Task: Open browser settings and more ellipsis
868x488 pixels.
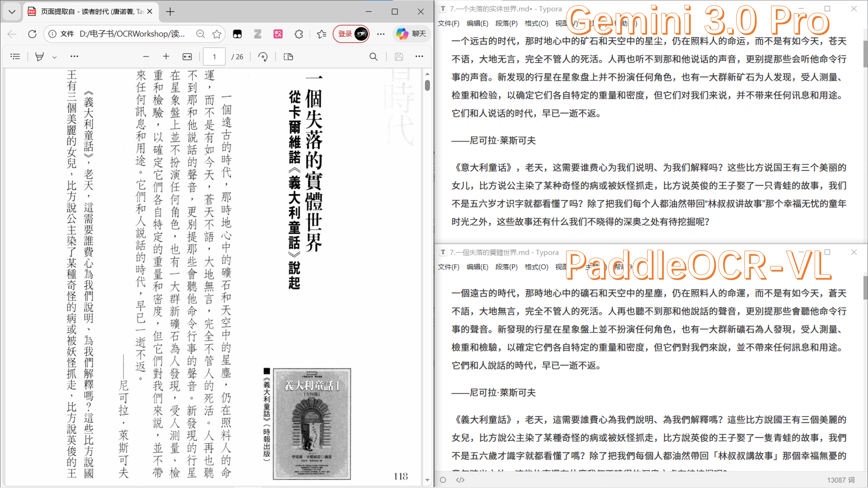Action: 381,34
